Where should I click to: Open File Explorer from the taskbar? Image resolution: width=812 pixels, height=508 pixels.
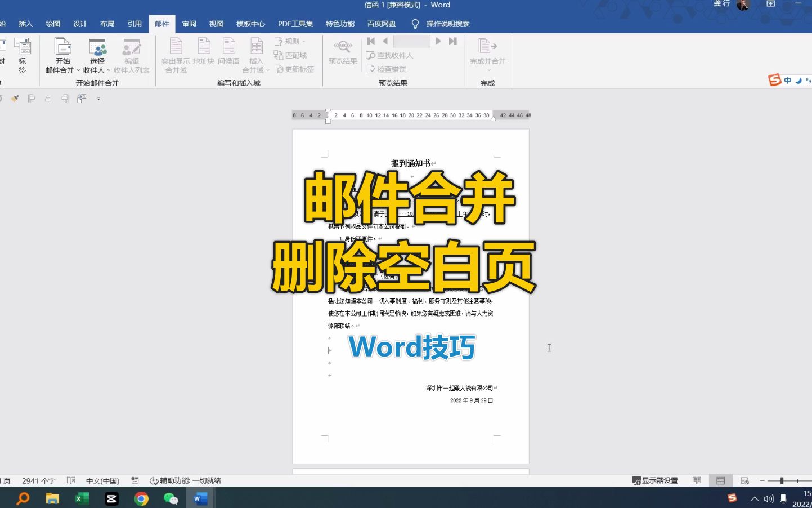pos(52,498)
